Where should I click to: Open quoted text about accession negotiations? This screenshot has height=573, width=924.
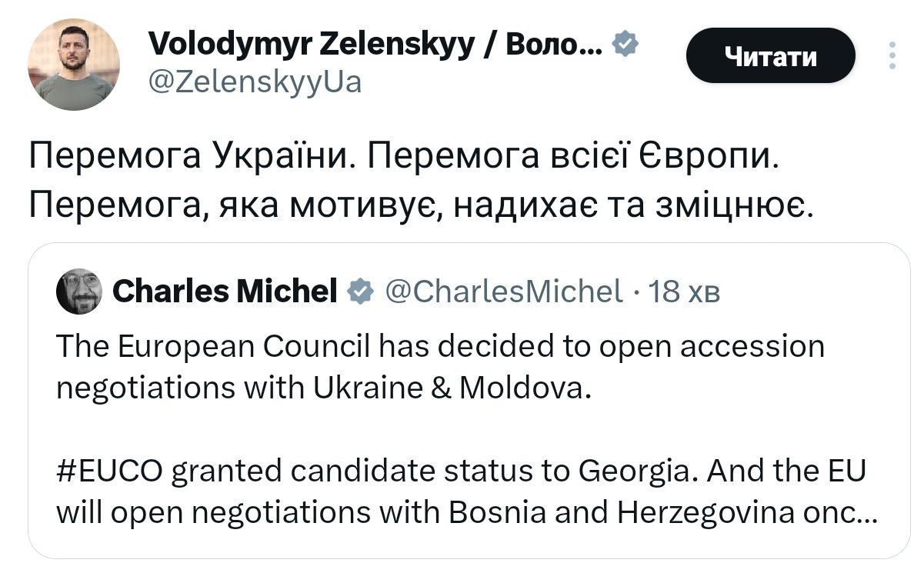coord(439,347)
